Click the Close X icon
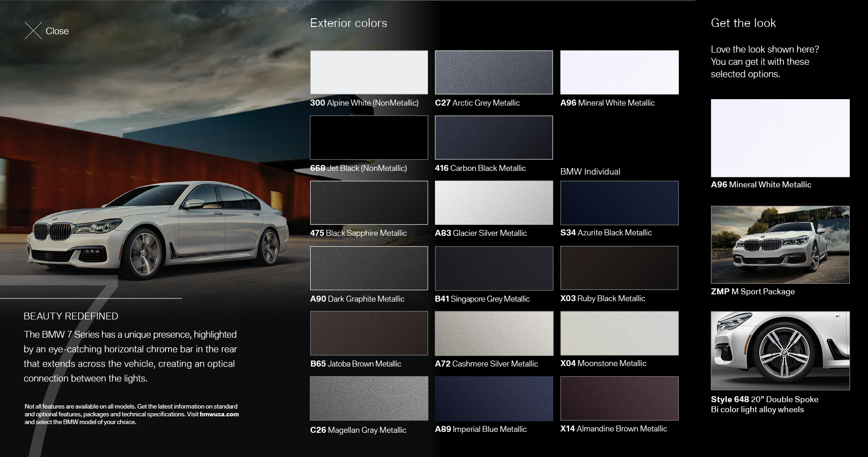 pos(33,31)
